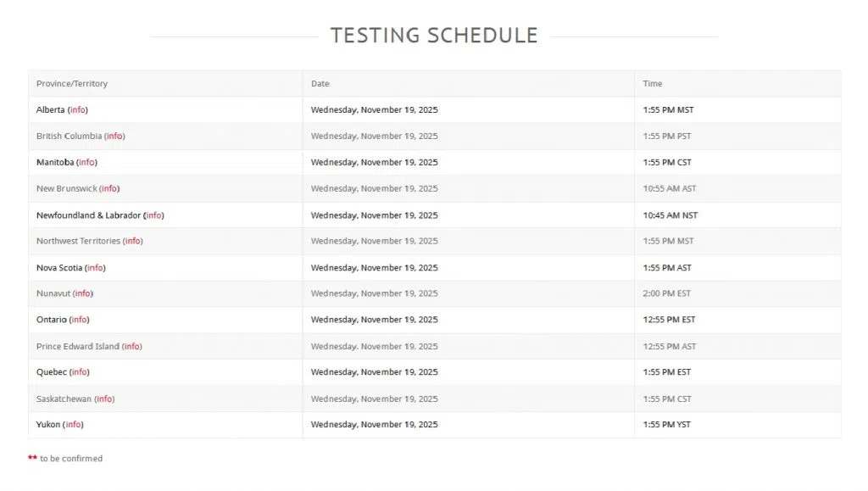Follow the Nunavut info link

click(x=82, y=294)
